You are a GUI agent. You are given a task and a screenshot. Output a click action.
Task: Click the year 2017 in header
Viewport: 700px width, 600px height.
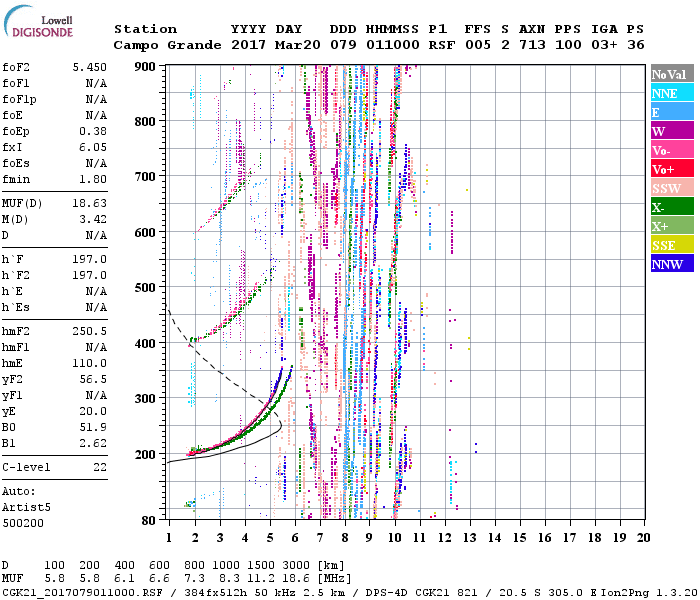[x=248, y=45]
